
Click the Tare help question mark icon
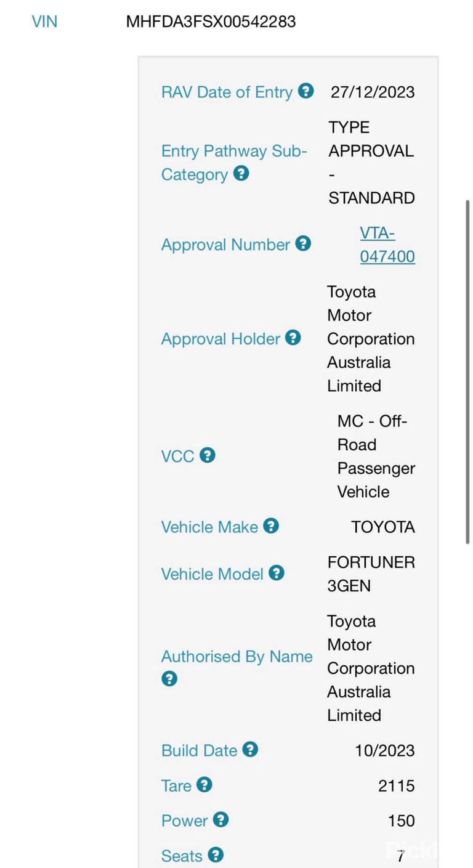(204, 785)
